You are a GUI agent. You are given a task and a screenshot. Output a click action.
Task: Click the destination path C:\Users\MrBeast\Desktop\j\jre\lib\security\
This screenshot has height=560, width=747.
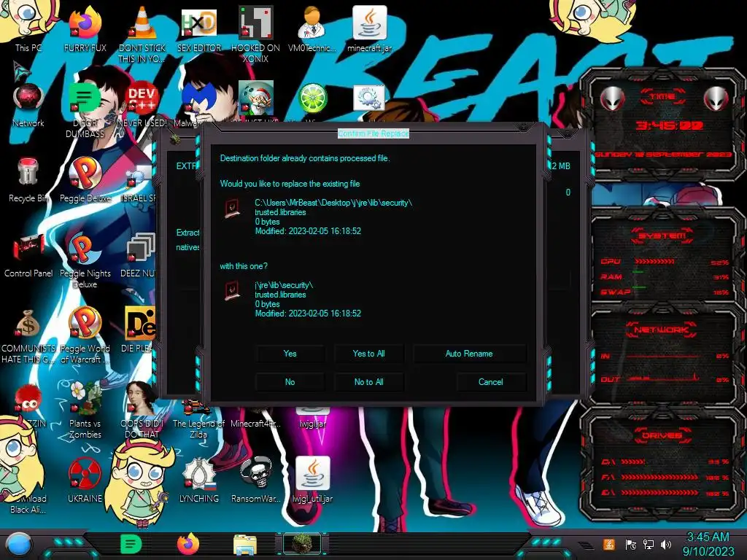coord(333,203)
